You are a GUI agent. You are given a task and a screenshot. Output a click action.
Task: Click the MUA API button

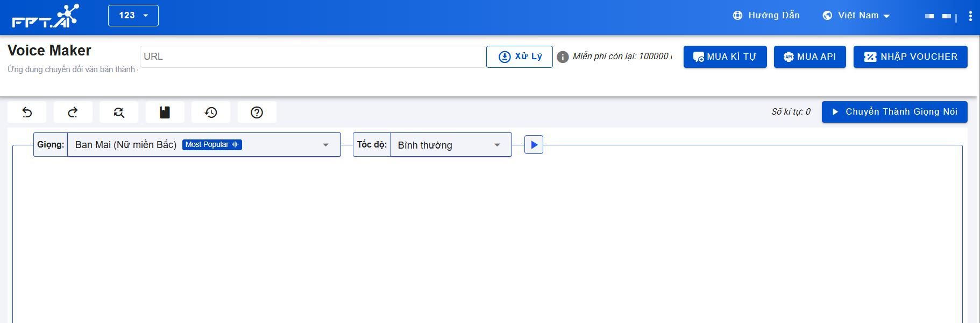(x=810, y=57)
